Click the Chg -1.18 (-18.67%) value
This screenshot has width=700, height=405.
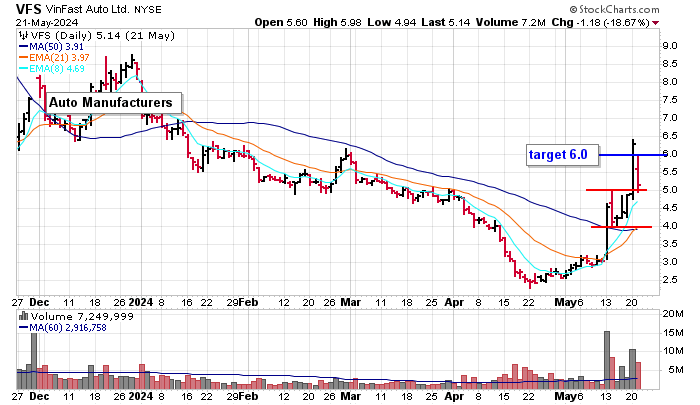601,22
